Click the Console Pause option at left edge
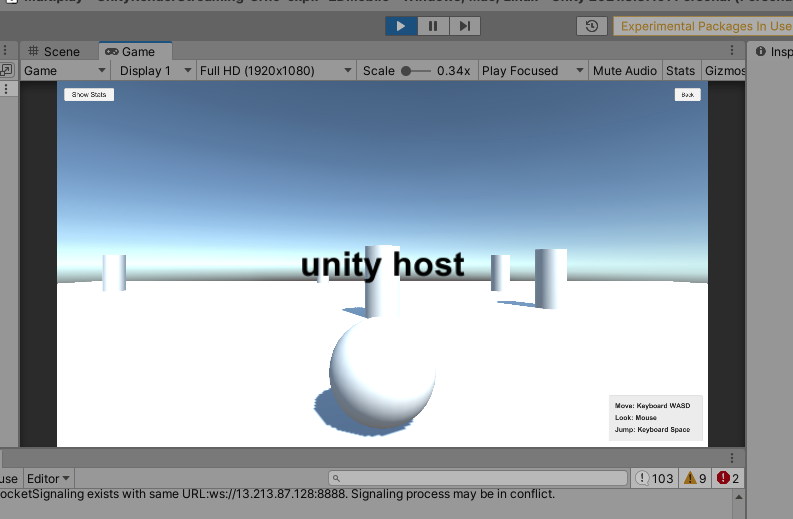Viewport: 793px width, 519px height. coord(9,479)
